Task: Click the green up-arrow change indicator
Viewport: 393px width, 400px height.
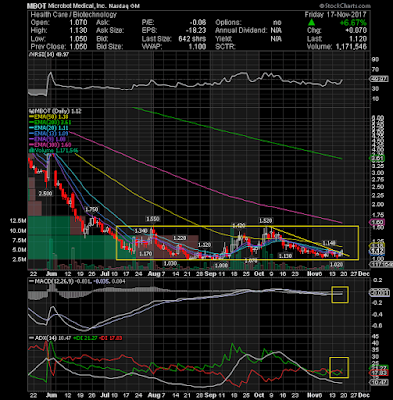Action: 311,22
